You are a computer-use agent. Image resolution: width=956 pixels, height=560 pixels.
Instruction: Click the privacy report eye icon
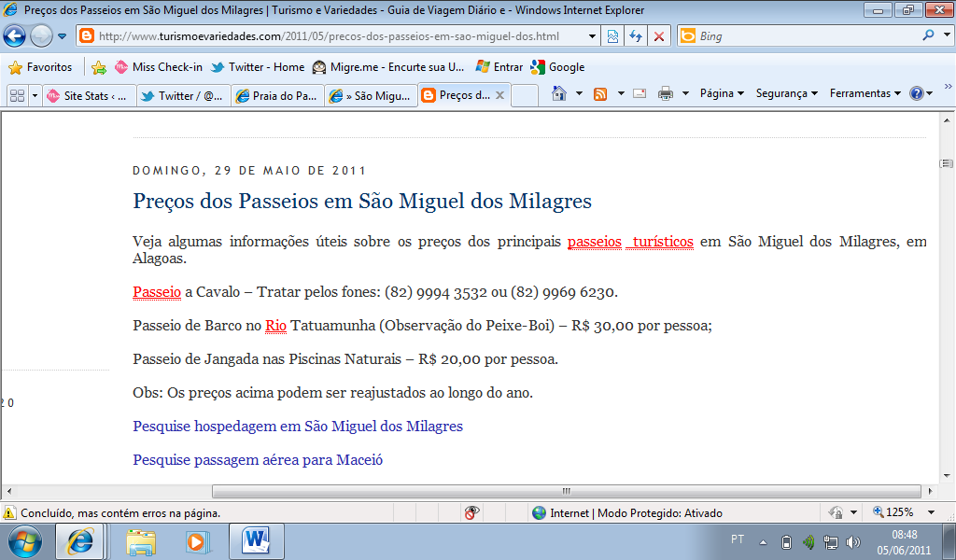point(472,512)
